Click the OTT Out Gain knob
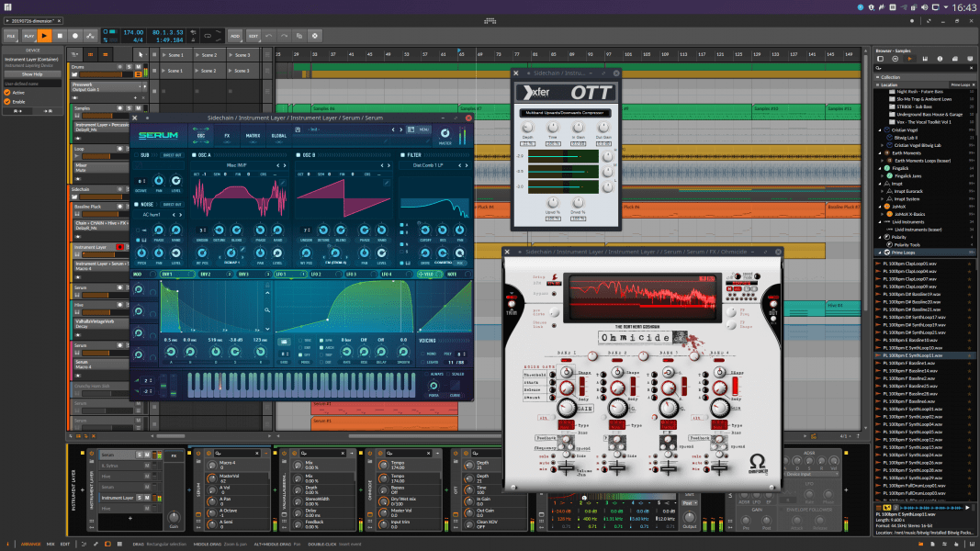The height and width of the screenshot is (551, 980). pyautogui.click(x=603, y=127)
